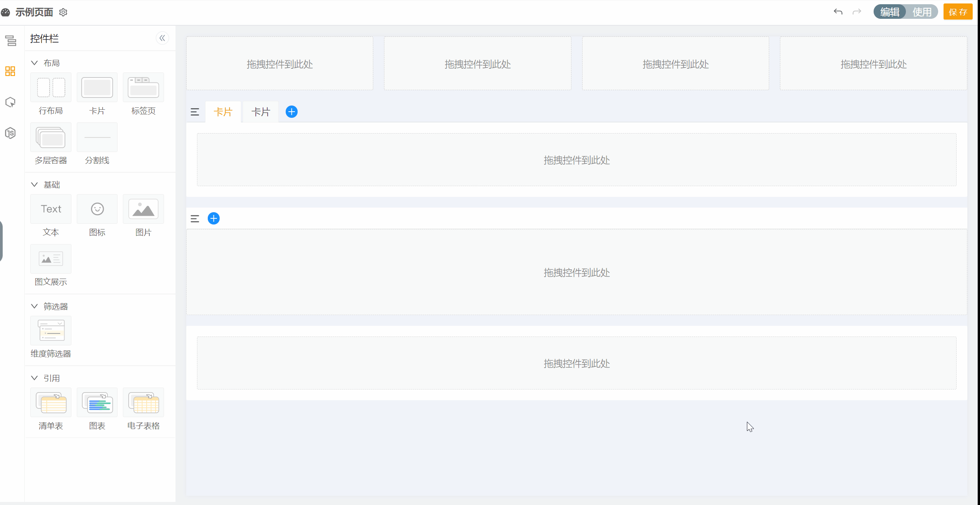The image size is (980, 505).
Task: Click the 控件栏 panel heading
Action: point(45,38)
